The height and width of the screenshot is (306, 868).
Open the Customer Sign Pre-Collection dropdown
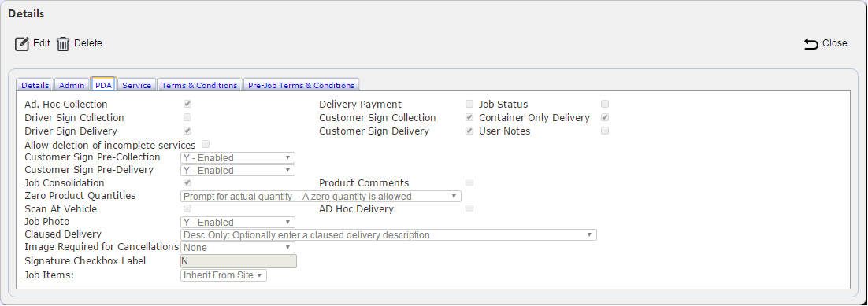pos(238,157)
